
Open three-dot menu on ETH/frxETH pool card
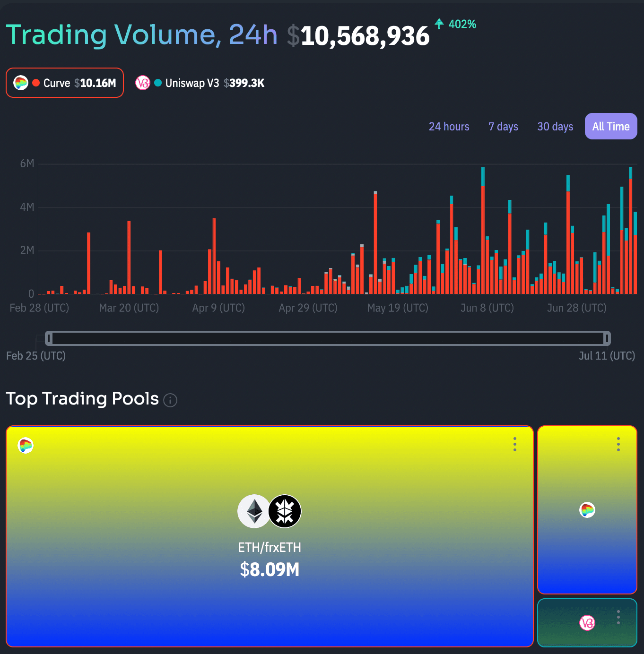point(515,444)
